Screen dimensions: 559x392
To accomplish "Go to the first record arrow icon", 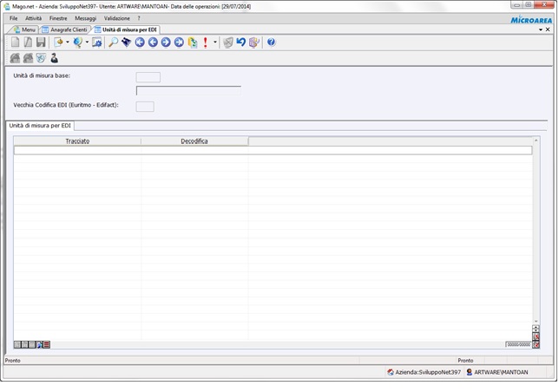I will [x=140, y=42].
